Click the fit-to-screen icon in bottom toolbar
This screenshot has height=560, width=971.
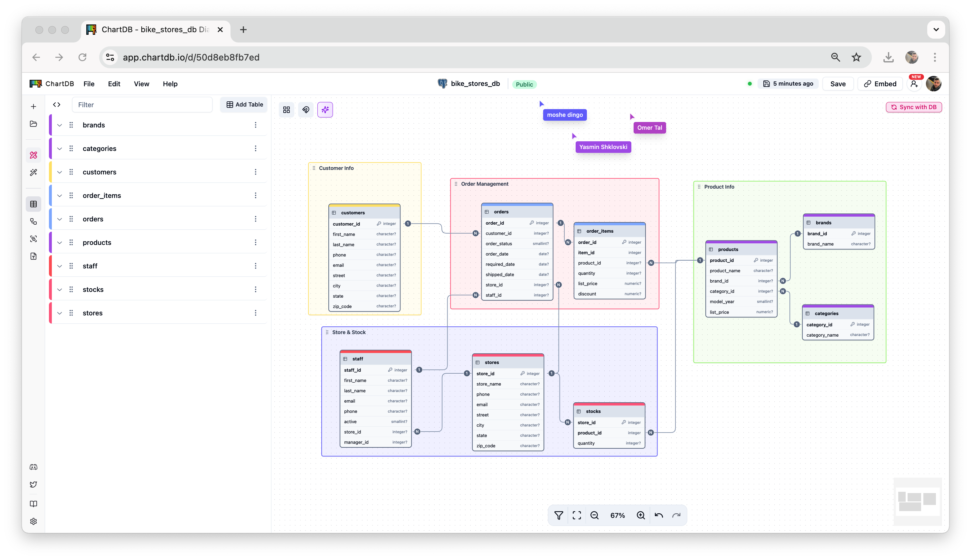pyautogui.click(x=577, y=515)
